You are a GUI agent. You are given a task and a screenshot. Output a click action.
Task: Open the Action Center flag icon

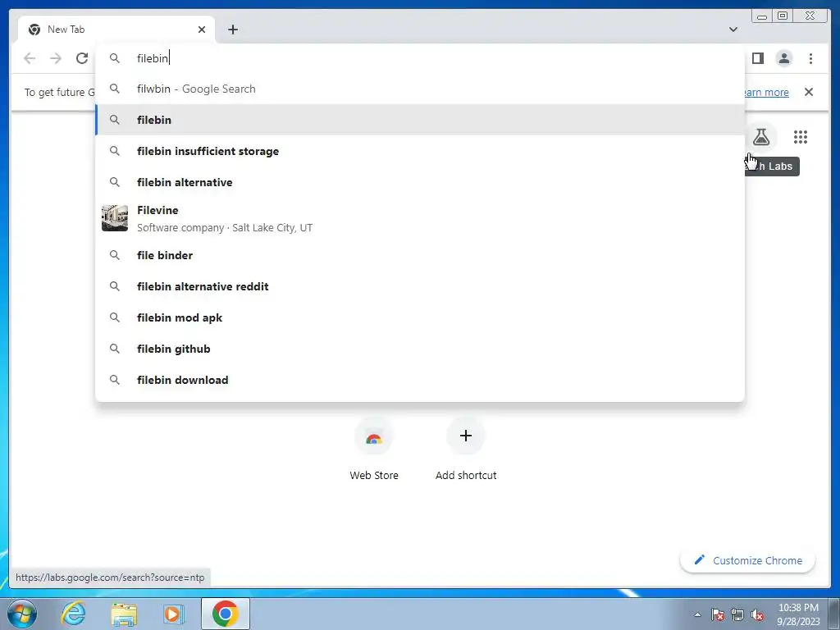[718, 614]
